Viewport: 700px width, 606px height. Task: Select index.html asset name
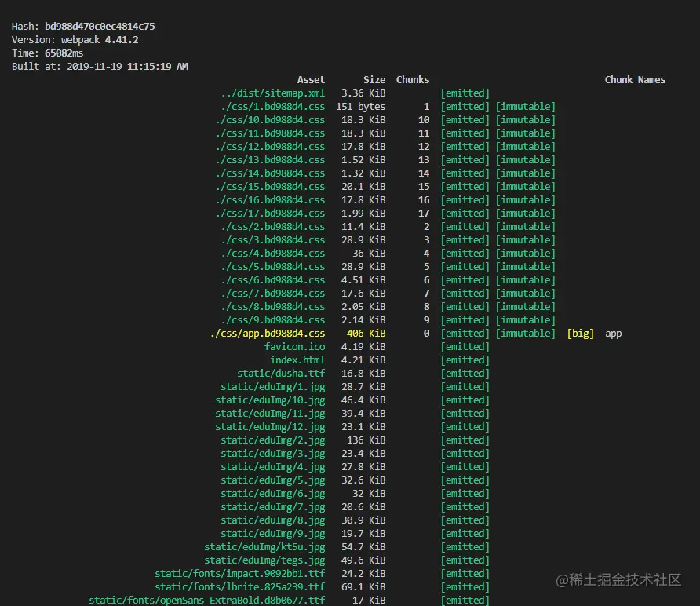click(297, 360)
